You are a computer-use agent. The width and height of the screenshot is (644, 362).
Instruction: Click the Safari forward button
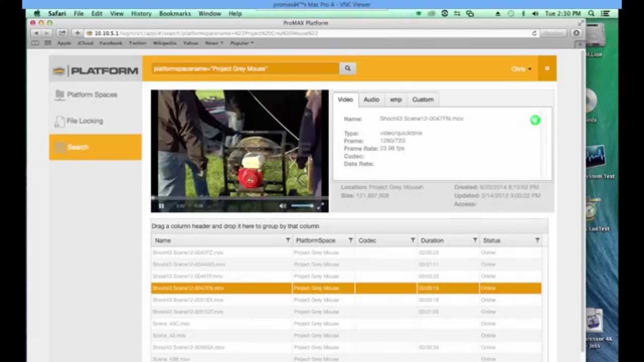coord(47,33)
